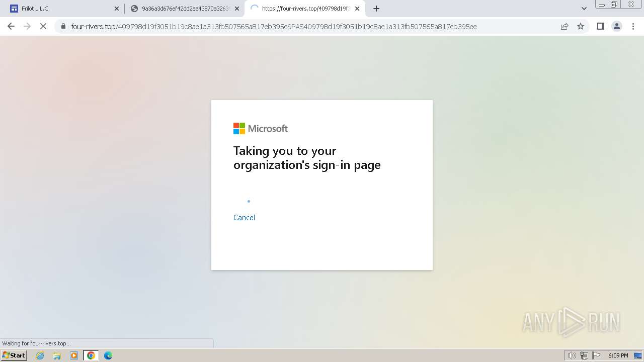Launch Internet Explorer from taskbar
Image resolution: width=644 pixels, height=362 pixels.
(x=40, y=355)
